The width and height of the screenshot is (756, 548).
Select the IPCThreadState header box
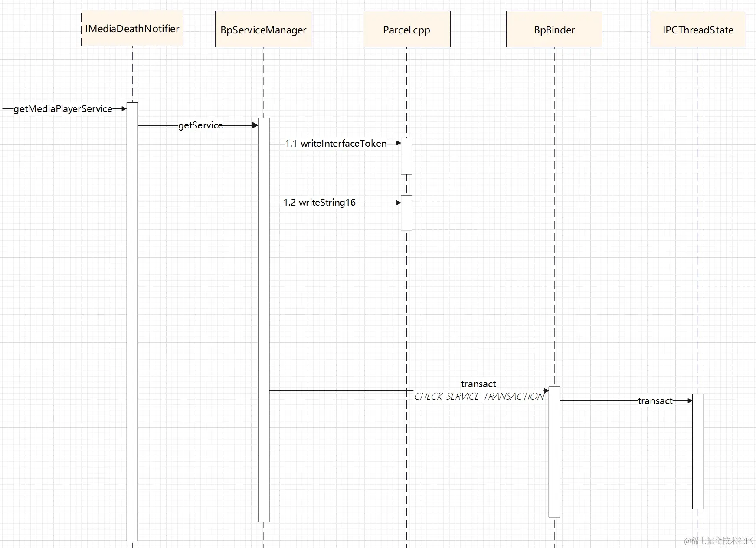[698, 29]
